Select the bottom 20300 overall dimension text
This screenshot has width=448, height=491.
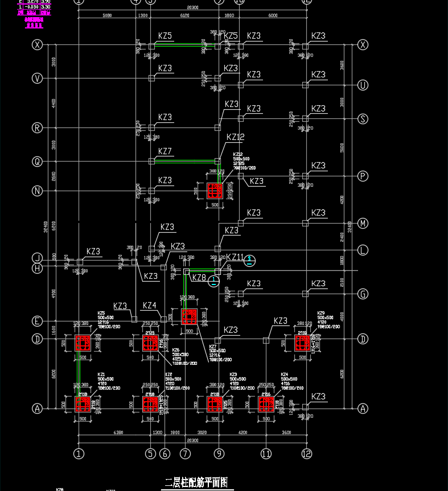click(192, 440)
